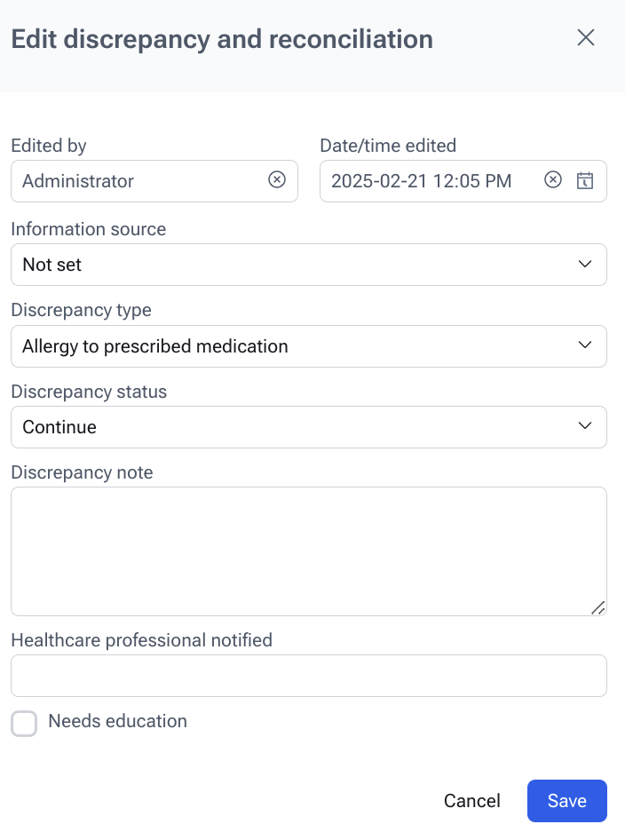The width and height of the screenshot is (625, 840).
Task: Save the discrepancy changes
Action: [x=566, y=801]
